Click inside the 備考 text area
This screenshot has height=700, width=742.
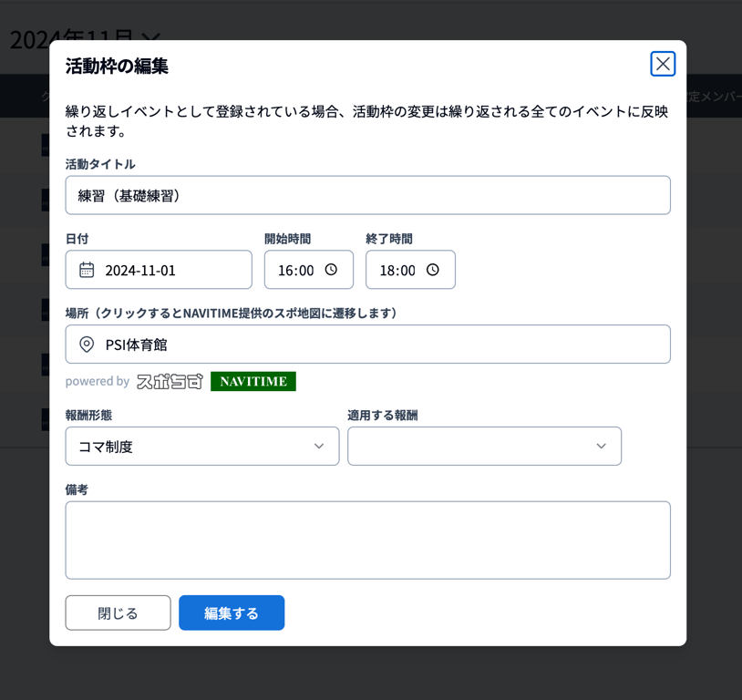pos(367,540)
